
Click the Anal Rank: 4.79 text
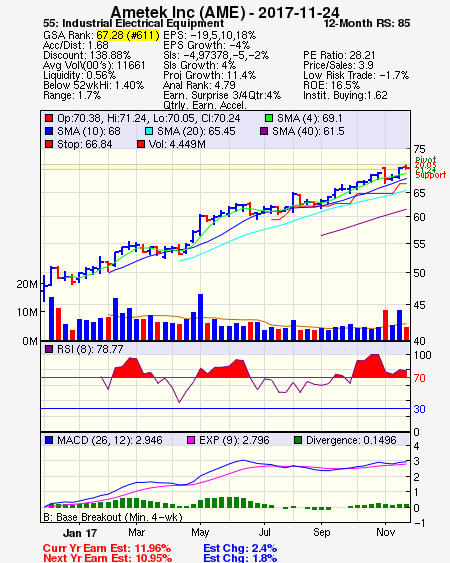pyautogui.click(x=199, y=85)
